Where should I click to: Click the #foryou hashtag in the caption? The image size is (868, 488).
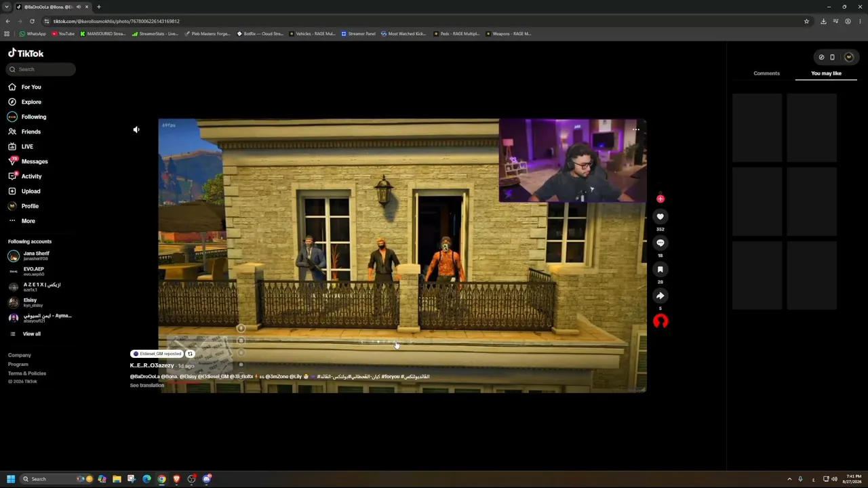pyautogui.click(x=390, y=377)
